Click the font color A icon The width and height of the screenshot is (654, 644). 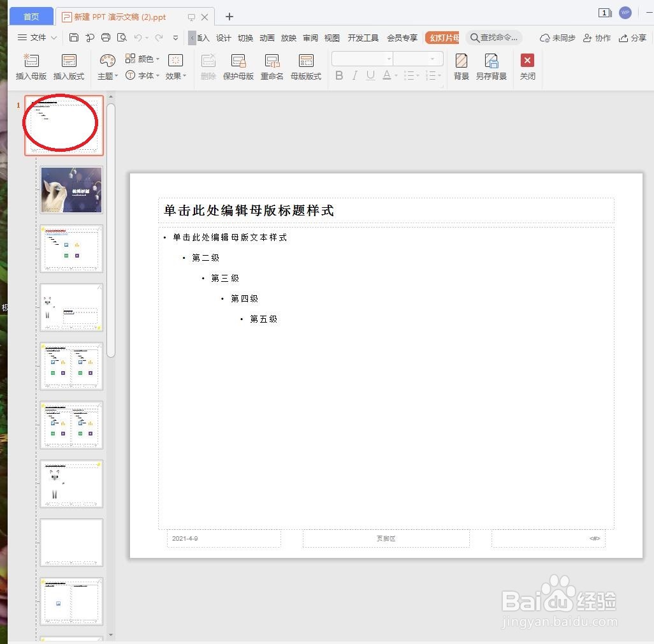tap(387, 75)
